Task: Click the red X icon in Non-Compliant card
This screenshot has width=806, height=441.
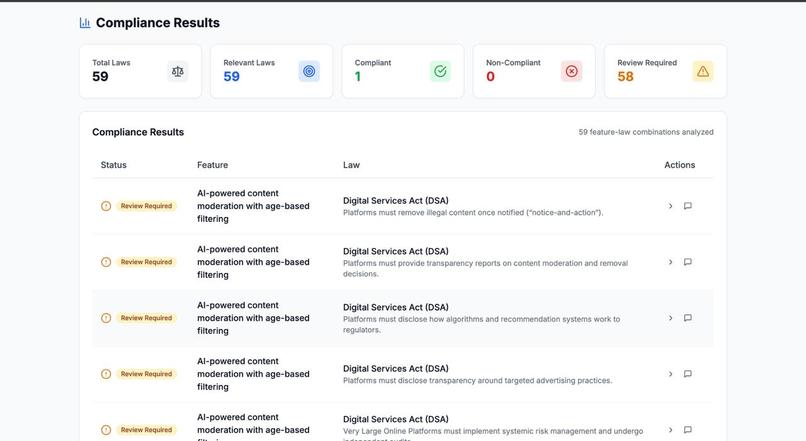Action: [x=572, y=71]
